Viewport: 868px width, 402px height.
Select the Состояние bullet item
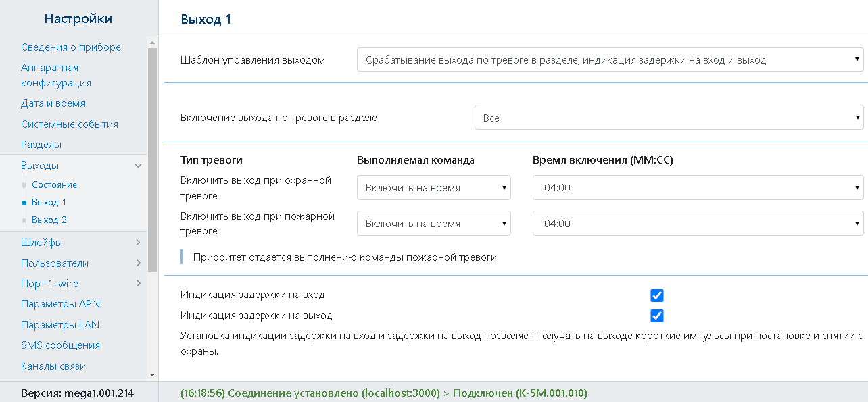click(54, 184)
